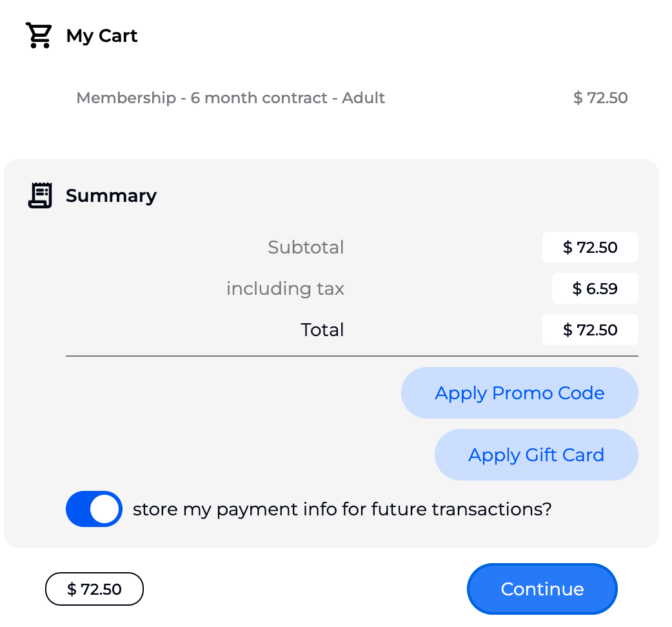Image resolution: width=672 pixels, height=627 pixels.
Task: Click the Summary receipt icon
Action: (x=40, y=195)
